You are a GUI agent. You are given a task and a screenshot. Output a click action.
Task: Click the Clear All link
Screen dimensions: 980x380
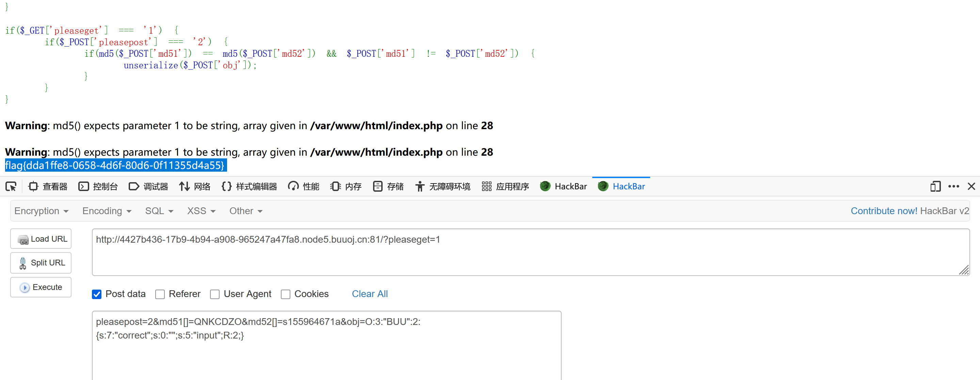point(369,294)
